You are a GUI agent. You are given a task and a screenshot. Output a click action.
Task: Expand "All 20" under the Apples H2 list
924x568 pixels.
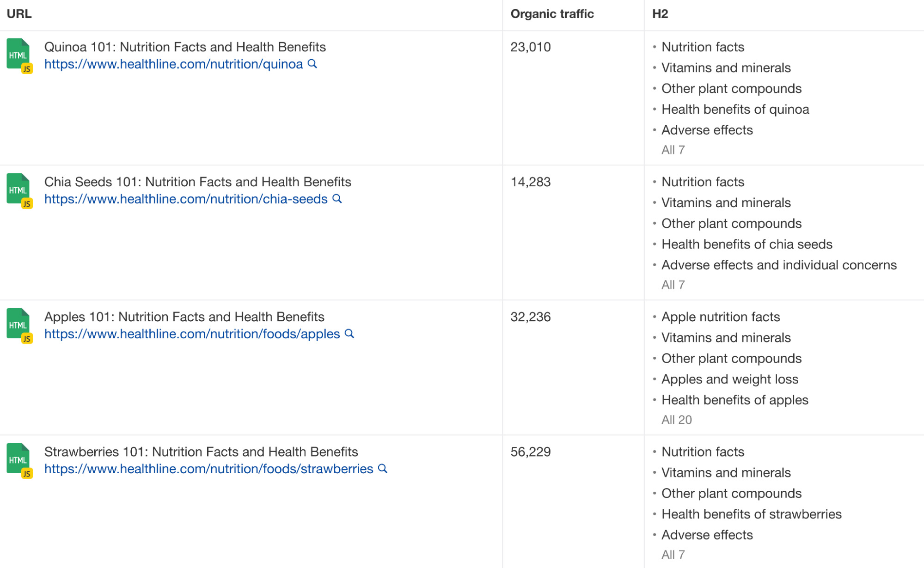point(676,420)
